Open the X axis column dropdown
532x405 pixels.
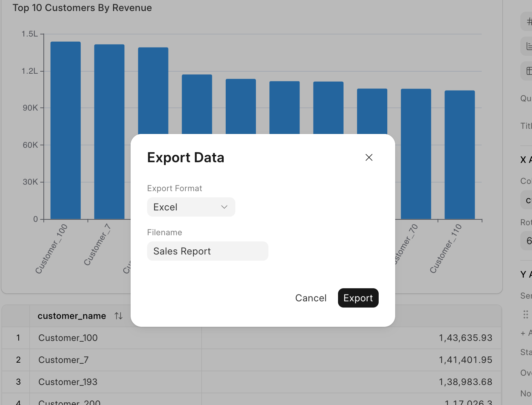point(527,200)
